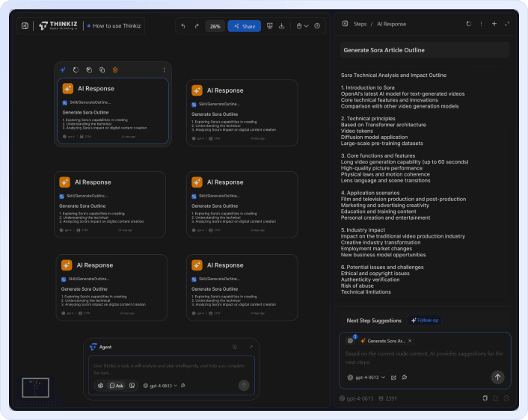Click the blue AI sparkle on node toolbar

63,70
